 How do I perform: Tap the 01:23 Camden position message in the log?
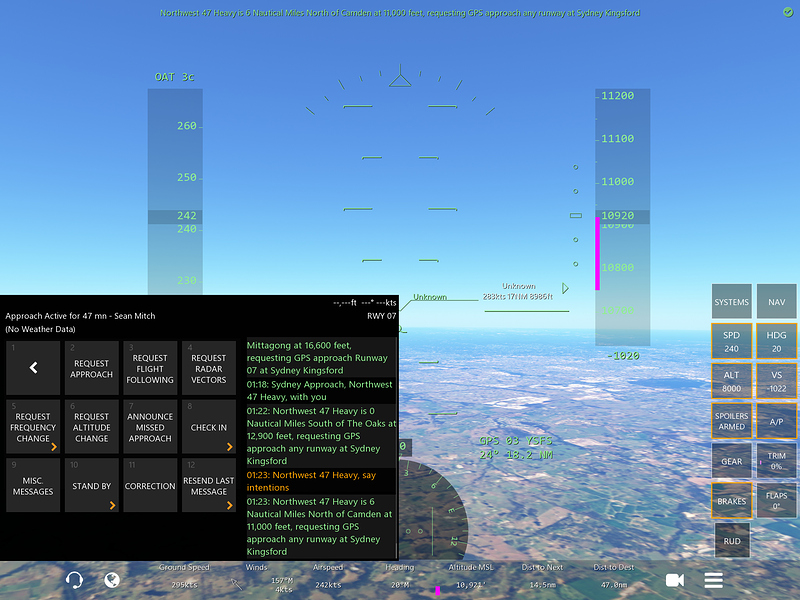[321, 527]
